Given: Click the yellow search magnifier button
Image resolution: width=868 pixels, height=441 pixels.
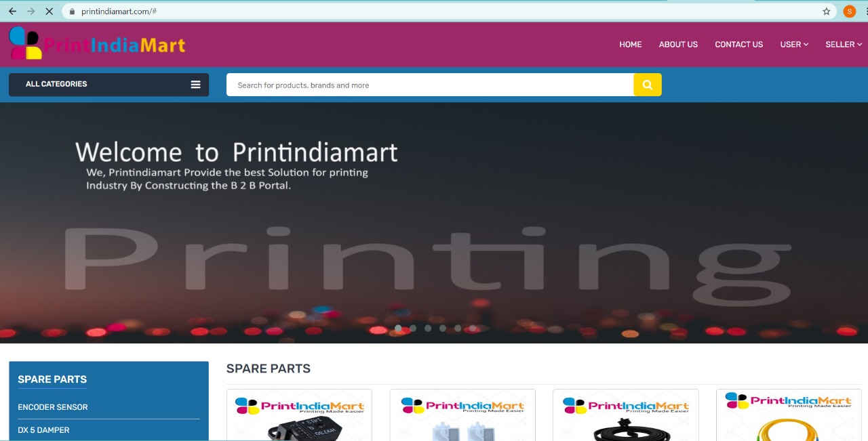Looking at the screenshot, I should 647,85.
